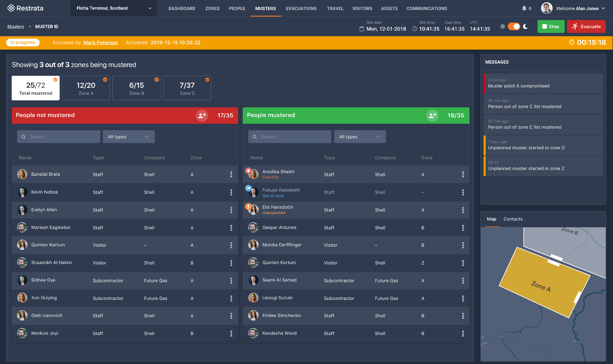Viewport: 613px width, 364px height.
Task: Toggle the light/dark theme switch
Action: pyautogui.click(x=514, y=27)
